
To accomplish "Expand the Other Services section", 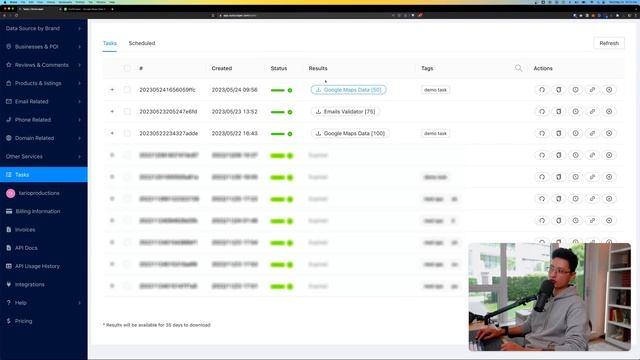I will (43, 156).
